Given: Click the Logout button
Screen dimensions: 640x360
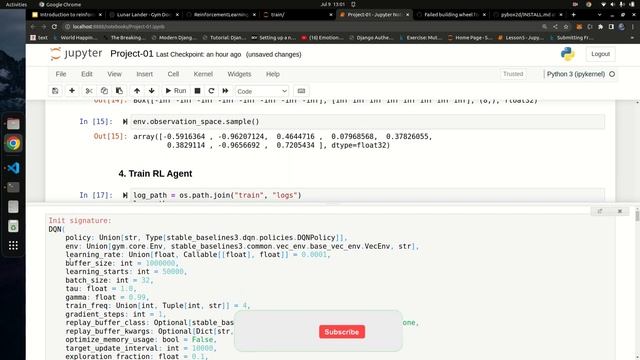Looking at the screenshot, I should click(600, 54).
